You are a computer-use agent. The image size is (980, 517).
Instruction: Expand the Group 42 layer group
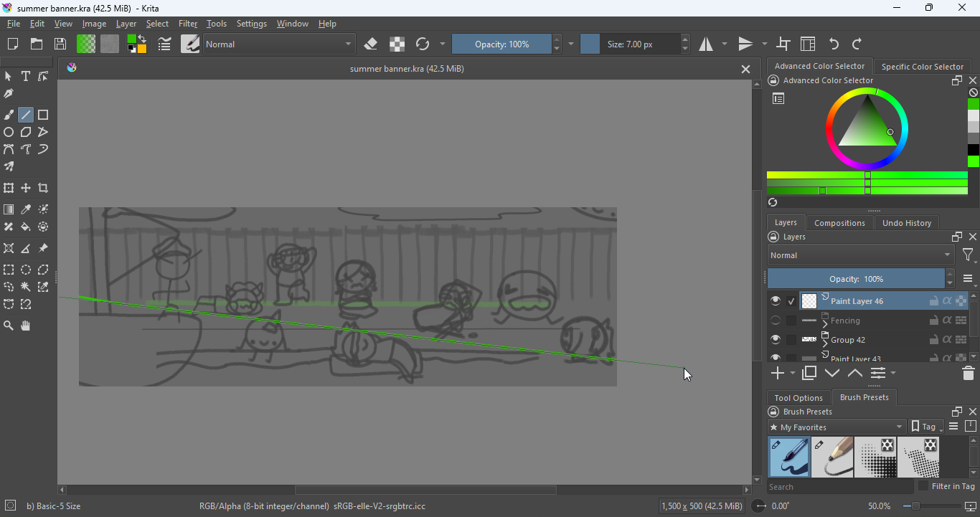825,343
